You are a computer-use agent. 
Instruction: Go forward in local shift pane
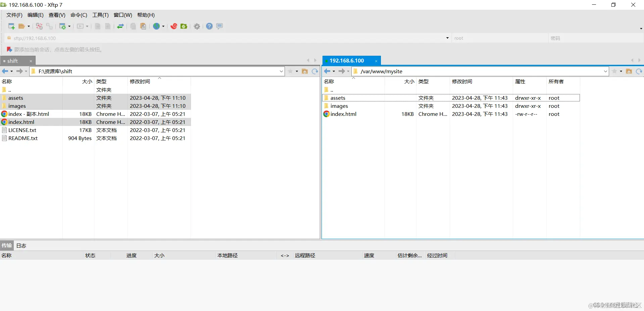tap(19, 71)
